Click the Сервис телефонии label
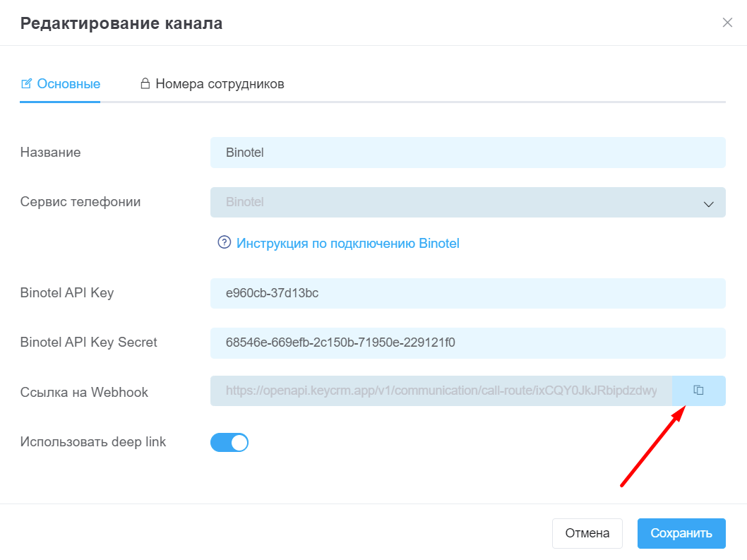This screenshot has height=560, width=747. (x=80, y=202)
